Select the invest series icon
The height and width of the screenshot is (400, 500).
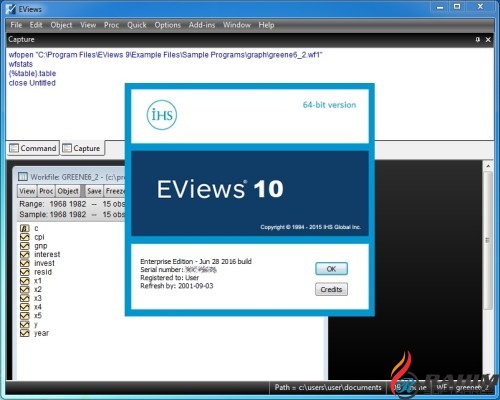pos(25,263)
